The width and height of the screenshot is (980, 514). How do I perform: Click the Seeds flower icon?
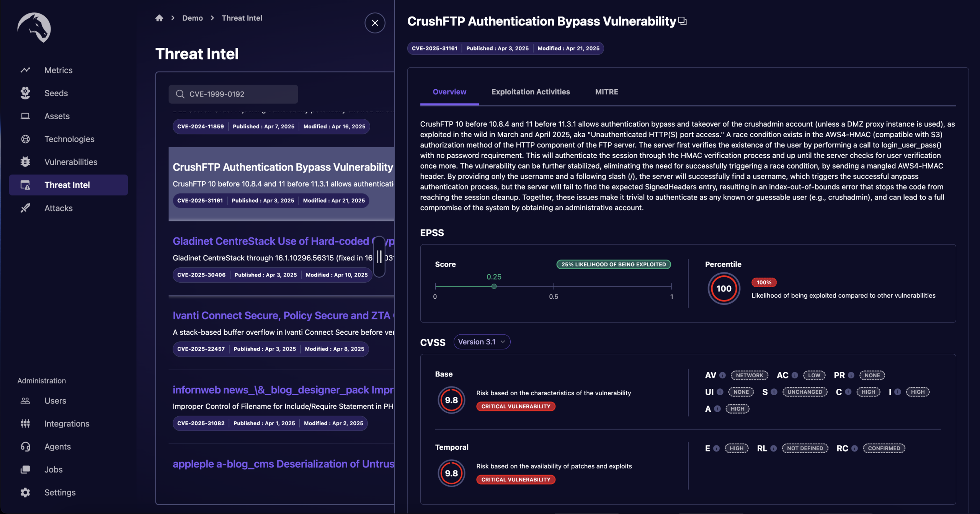tap(25, 93)
